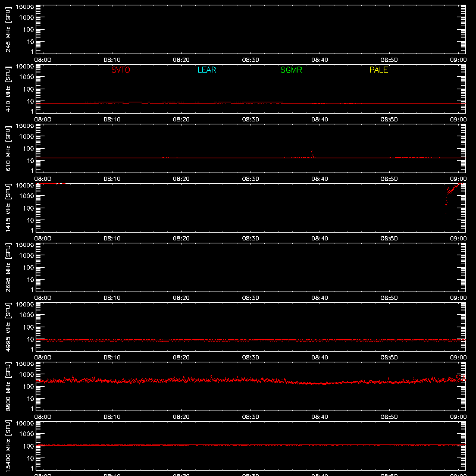
Task: Select the '2695 MHz [SFU]' axis title
Action: coord(8,267)
